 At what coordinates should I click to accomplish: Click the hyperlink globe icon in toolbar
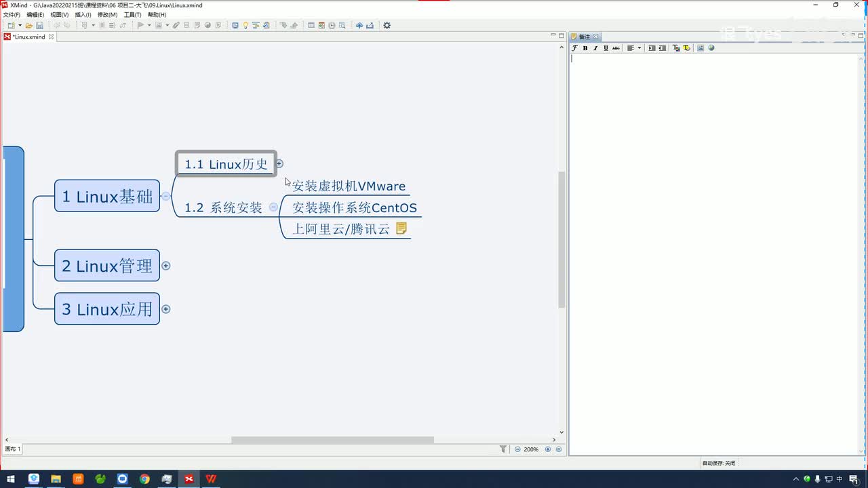pyautogui.click(x=208, y=26)
